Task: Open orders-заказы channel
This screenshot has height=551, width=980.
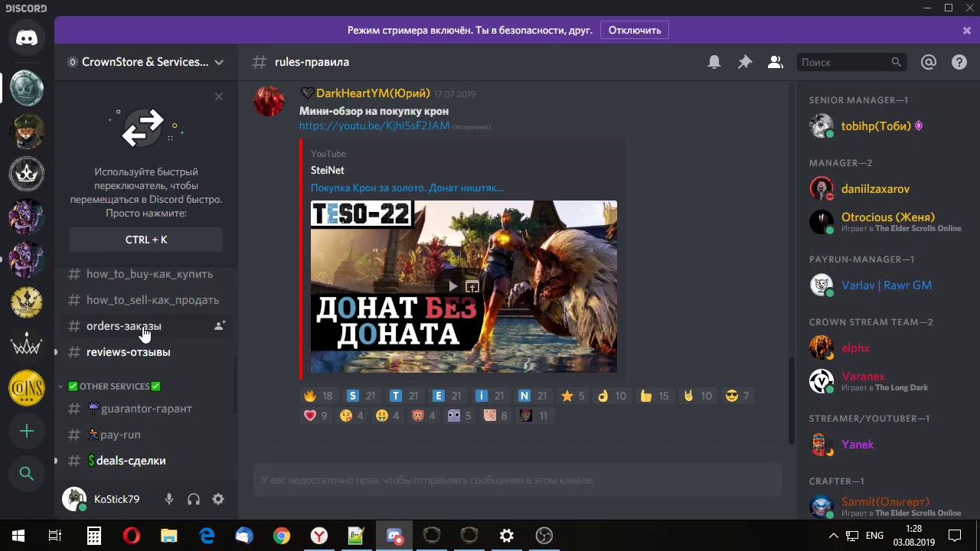Action: (x=146, y=326)
